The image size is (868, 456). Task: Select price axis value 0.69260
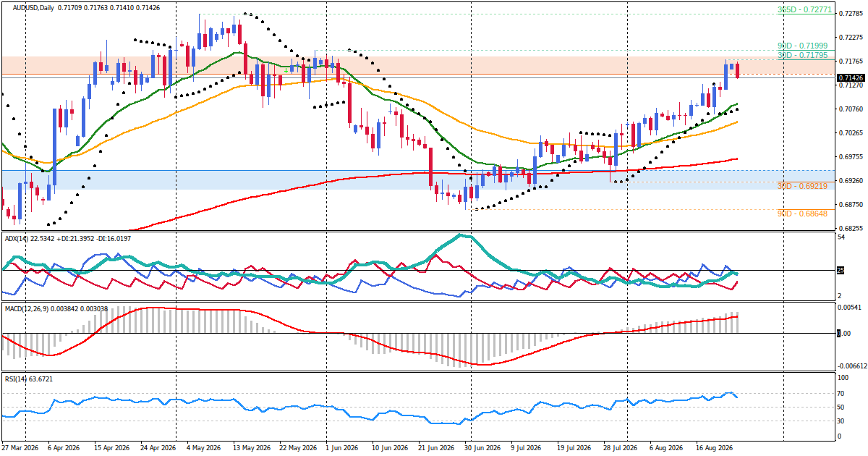click(x=850, y=181)
